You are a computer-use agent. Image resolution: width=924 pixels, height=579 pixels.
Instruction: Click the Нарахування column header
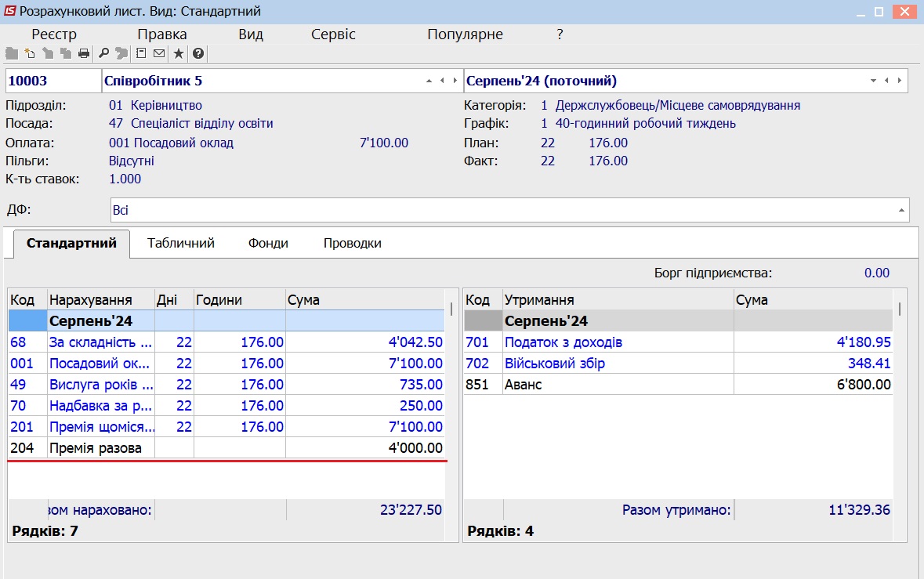[101, 300]
